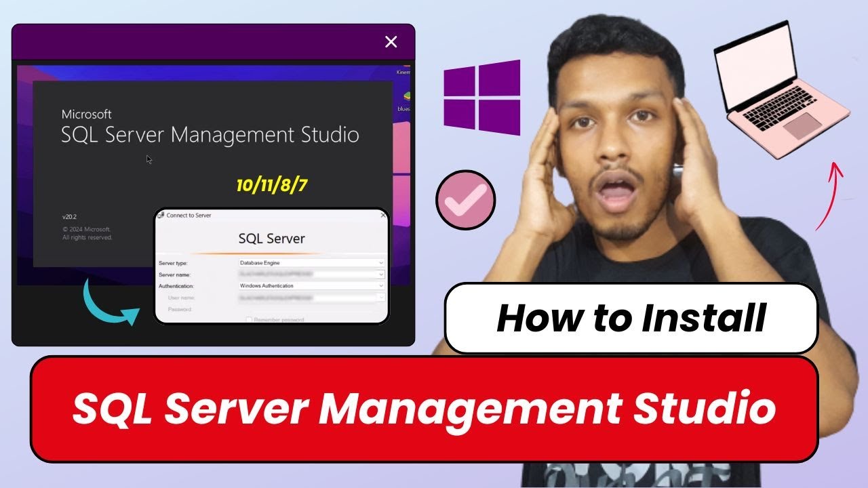868x488 pixels.
Task: Click the "How to Install" label
Action: (631, 319)
